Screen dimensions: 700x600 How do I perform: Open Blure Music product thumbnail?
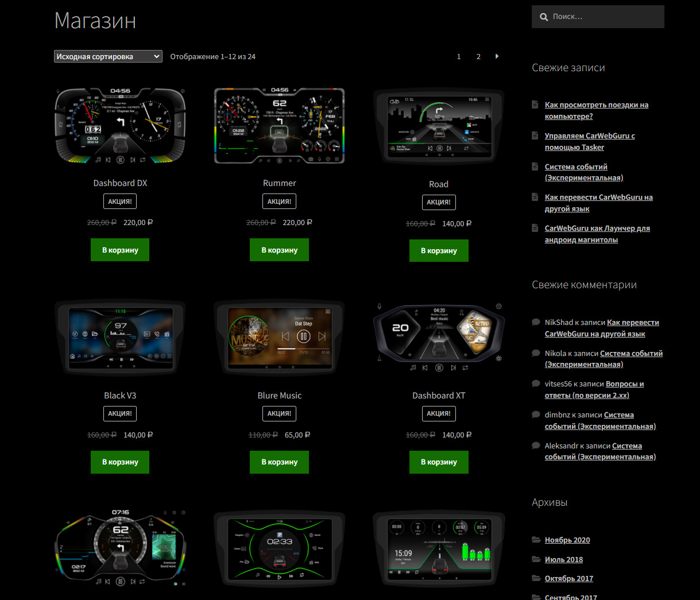(279, 338)
